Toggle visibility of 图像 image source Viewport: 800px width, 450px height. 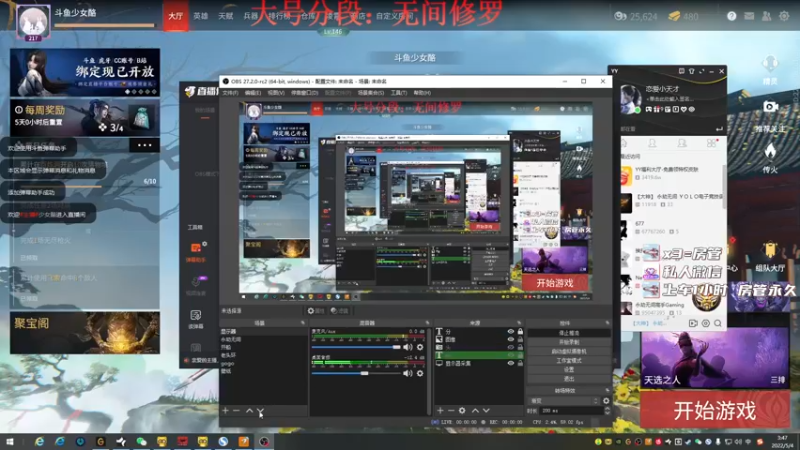(511, 339)
